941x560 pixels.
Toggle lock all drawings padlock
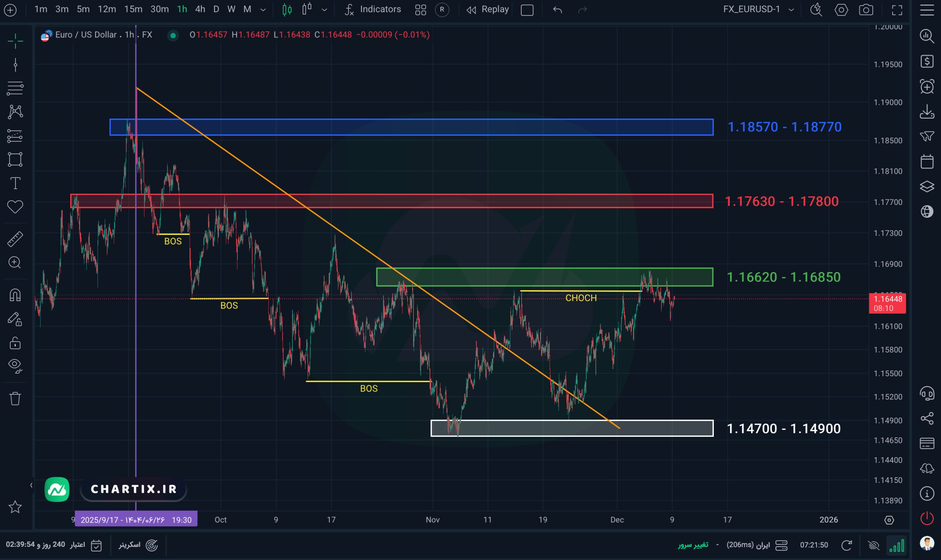click(15, 343)
